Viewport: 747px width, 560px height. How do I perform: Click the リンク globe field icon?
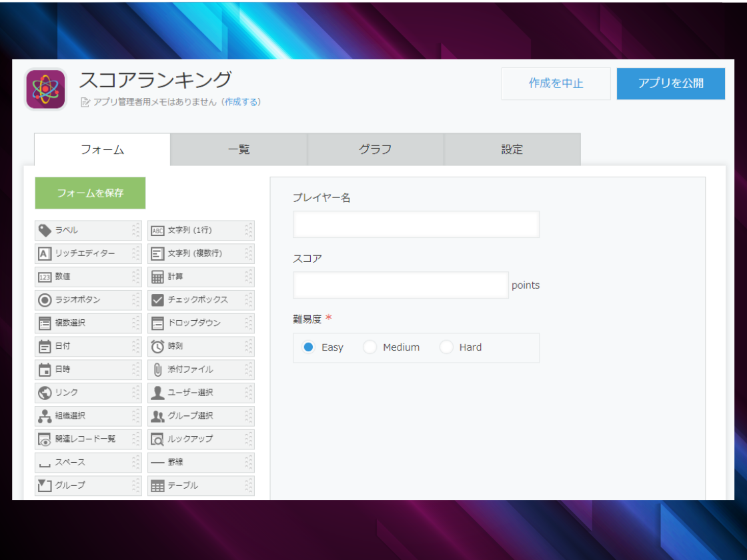45,393
